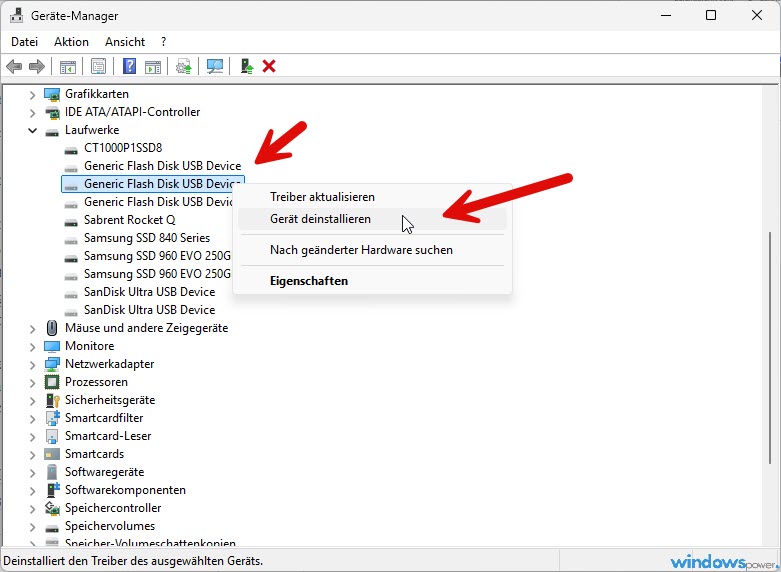Click the enable device green arrow icon
The width and height of the screenshot is (781, 572).
(247, 66)
